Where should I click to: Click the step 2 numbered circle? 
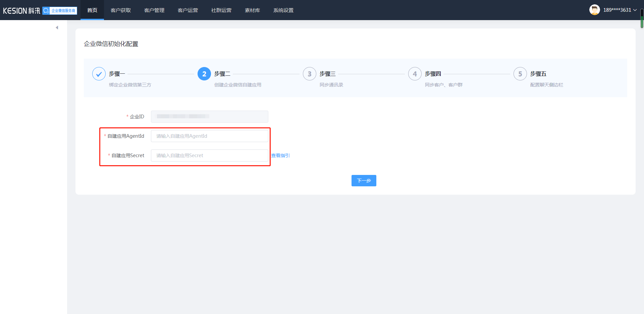[x=204, y=74]
